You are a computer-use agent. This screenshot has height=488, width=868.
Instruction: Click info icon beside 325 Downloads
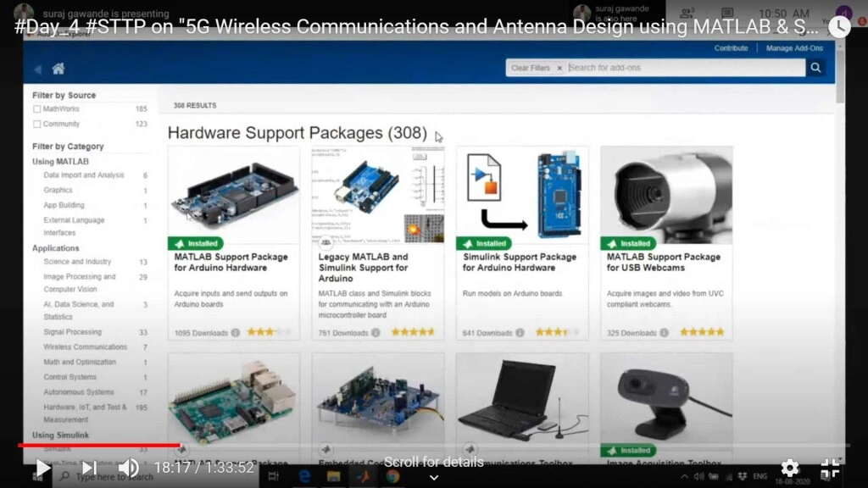pos(664,332)
